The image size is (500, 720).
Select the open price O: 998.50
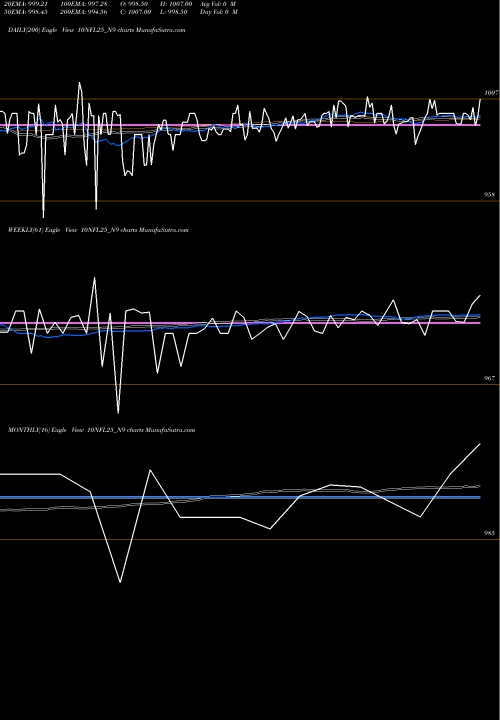tap(134, 4)
